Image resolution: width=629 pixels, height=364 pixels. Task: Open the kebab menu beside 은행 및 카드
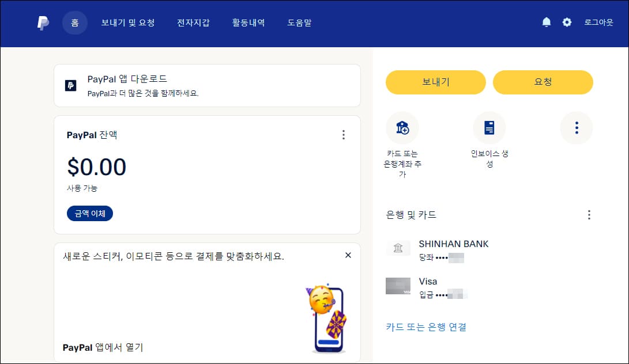click(589, 214)
